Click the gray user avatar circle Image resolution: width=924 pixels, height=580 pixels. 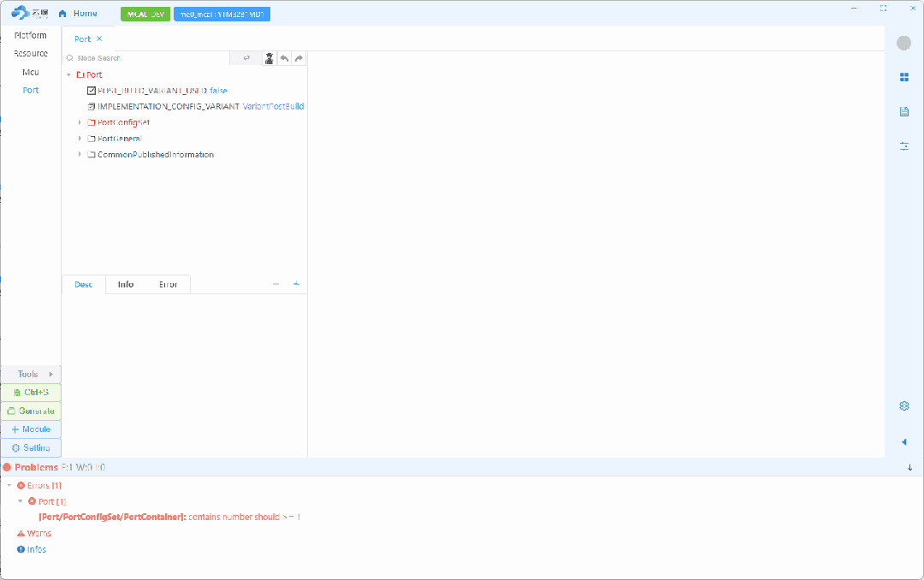[904, 43]
